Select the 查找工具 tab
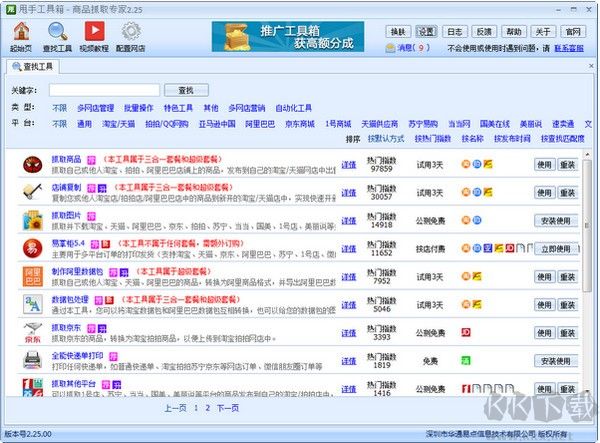 tap(35, 67)
